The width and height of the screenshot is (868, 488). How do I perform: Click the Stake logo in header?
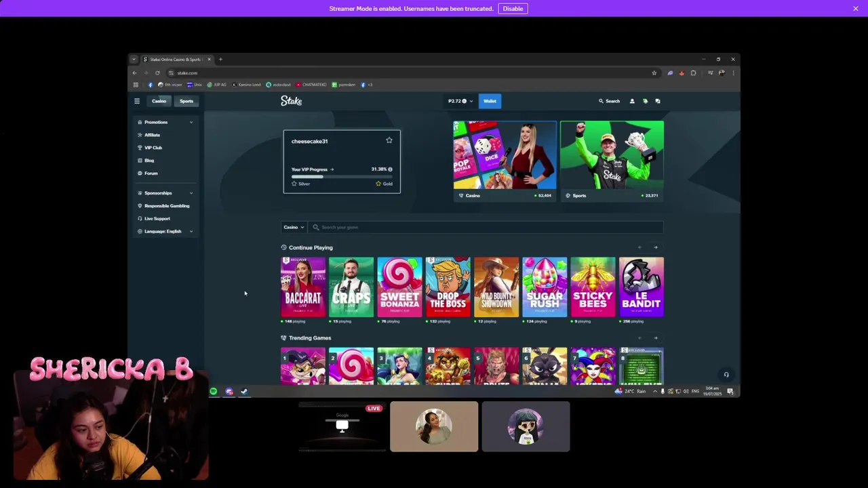[292, 100]
